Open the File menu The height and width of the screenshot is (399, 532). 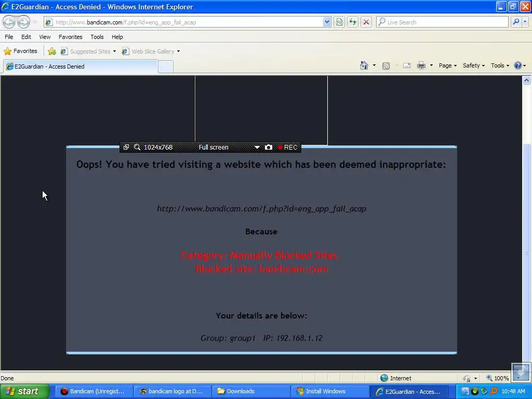tap(9, 37)
